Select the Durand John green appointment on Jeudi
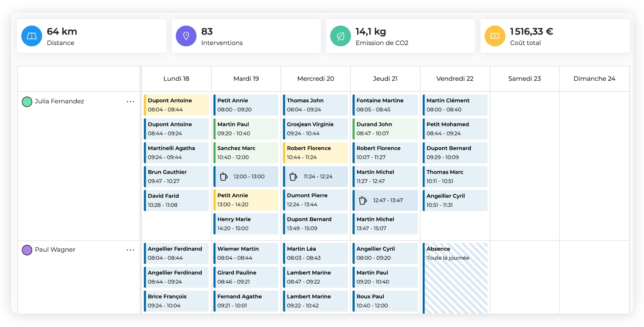Viewport: 644px width, 327px height. (x=385, y=129)
